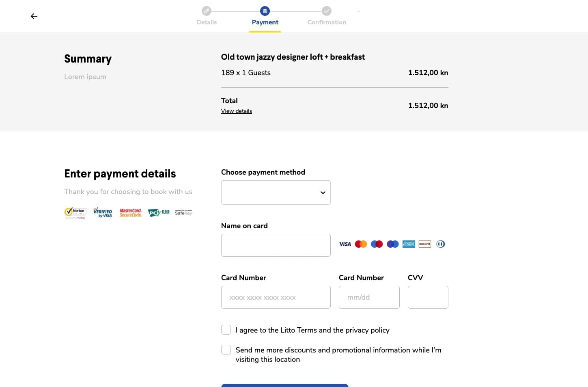Select the Mastercard icon beside Name on card
Screen dimensions: 588x387
pos(361,244)
